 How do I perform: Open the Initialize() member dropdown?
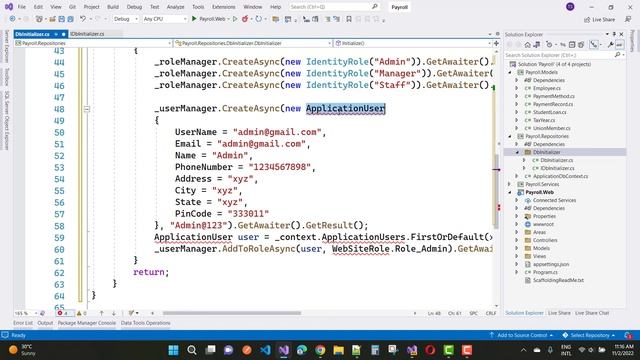(413, 43)
